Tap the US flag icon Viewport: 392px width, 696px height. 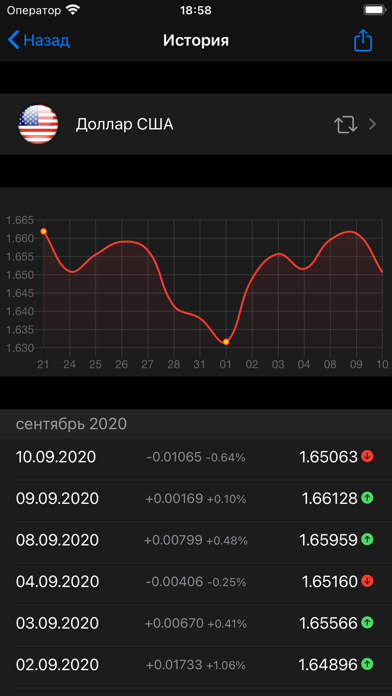[x=38, y=125]
